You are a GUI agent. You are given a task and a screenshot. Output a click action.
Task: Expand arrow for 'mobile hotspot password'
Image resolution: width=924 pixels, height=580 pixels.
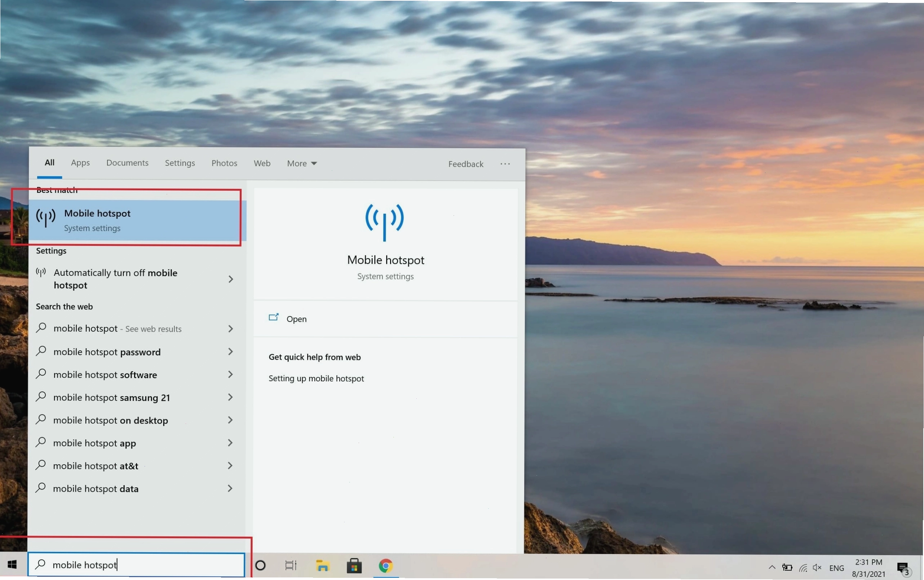(x=230, y=351)
